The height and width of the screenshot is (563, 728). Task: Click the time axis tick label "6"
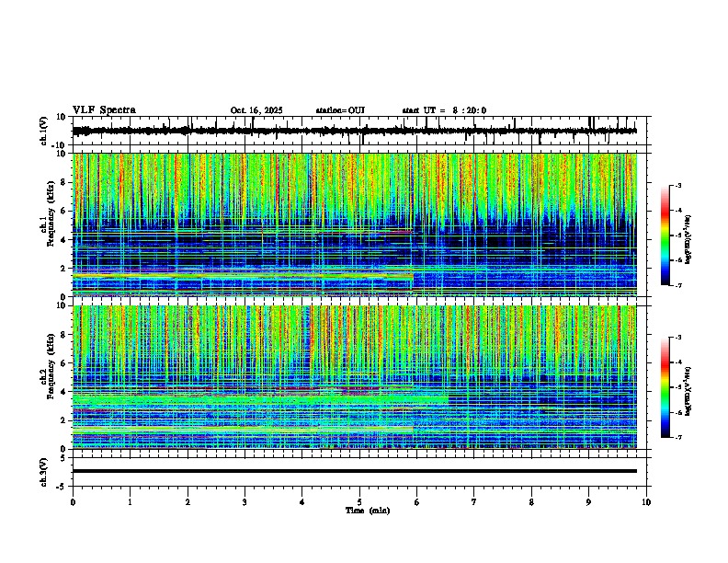(x=416, y=502)
